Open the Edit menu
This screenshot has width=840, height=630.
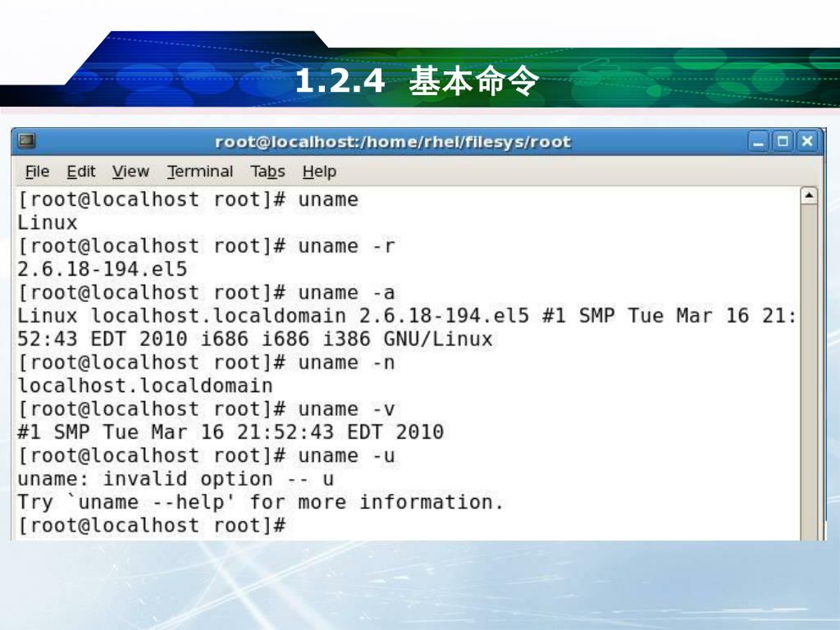coord(81,171)
